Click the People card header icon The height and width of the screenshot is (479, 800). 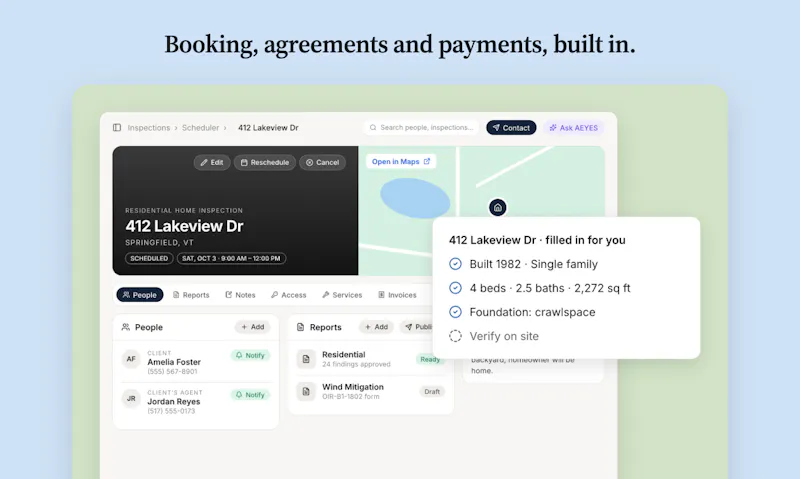coord(126,327)
